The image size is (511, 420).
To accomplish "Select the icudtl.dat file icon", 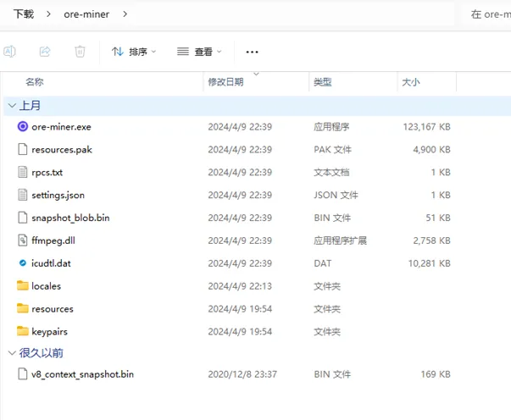I will tap(23, 263).
